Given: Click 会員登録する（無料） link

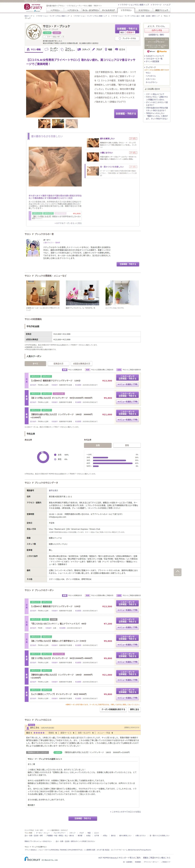Looking at the screenshot, I should 156,35.
